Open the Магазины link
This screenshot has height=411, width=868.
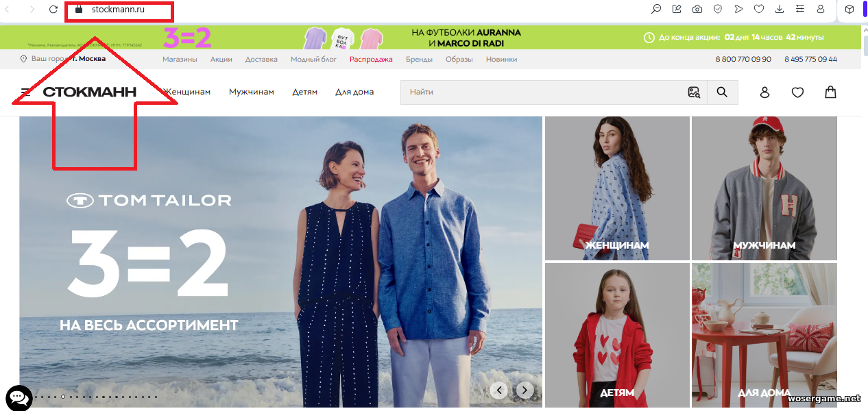click(180, 59)
